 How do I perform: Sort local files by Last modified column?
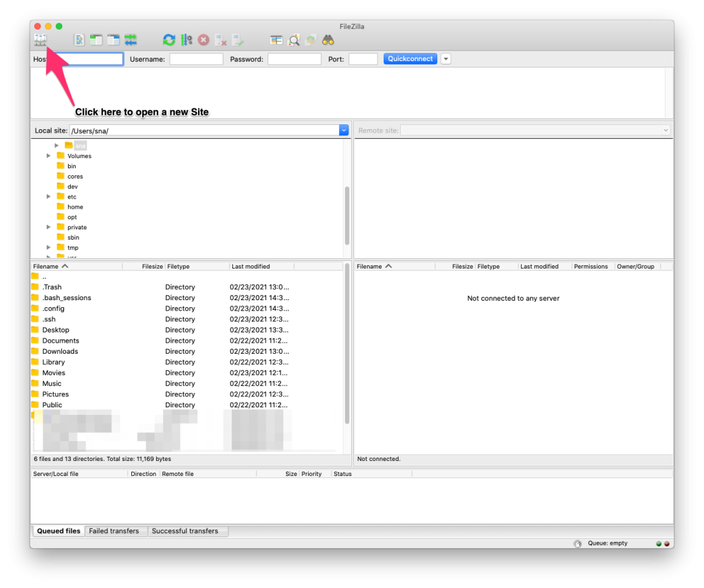click(251, 267)
